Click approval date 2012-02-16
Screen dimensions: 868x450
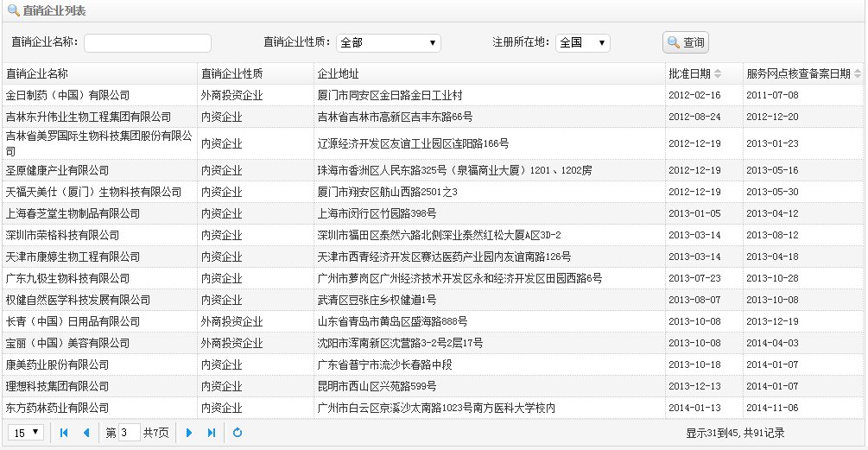[x=694, y=95]
